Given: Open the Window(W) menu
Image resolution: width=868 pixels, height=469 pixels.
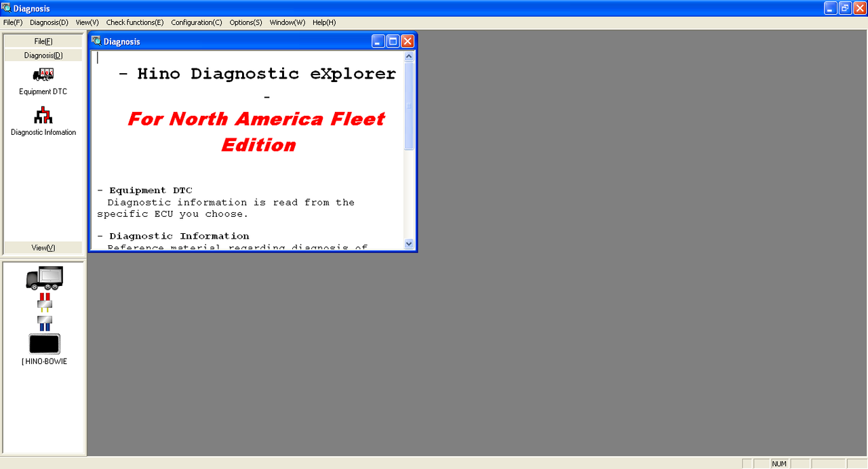Looking at the screenshot, I should 288,22.
